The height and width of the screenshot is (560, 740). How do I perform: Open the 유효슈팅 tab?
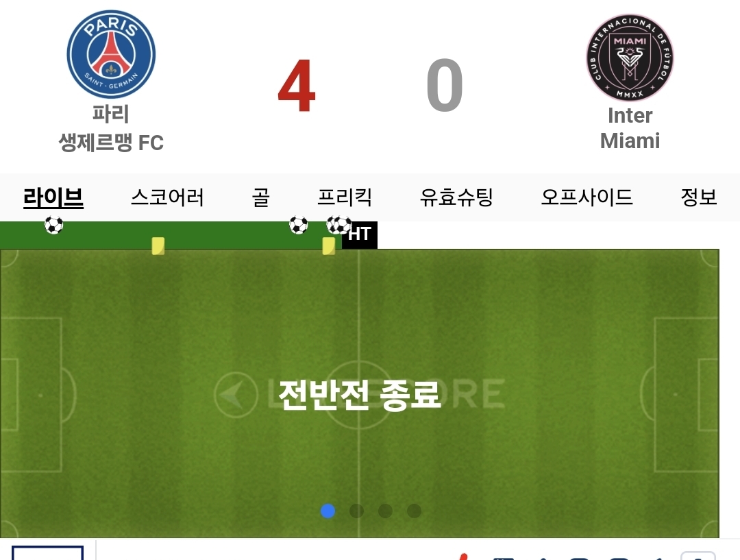pos(456,197)
